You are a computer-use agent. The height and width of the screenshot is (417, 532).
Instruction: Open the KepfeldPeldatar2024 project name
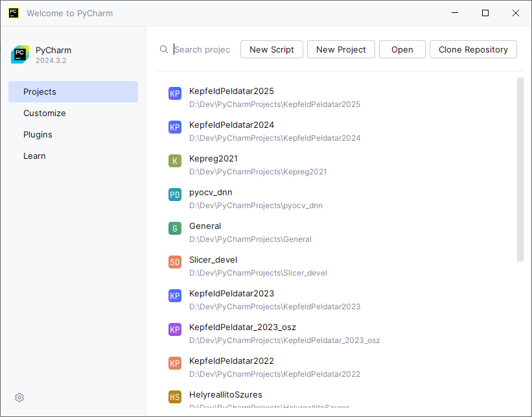231,125
